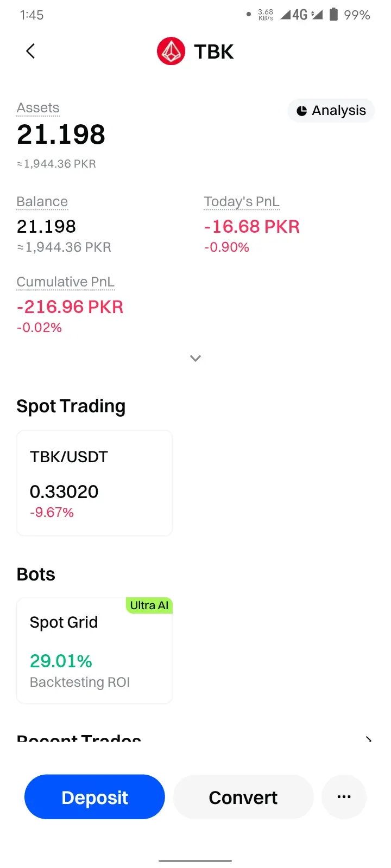
Task: Open the three-dot more options button
Action: point(344,797)
